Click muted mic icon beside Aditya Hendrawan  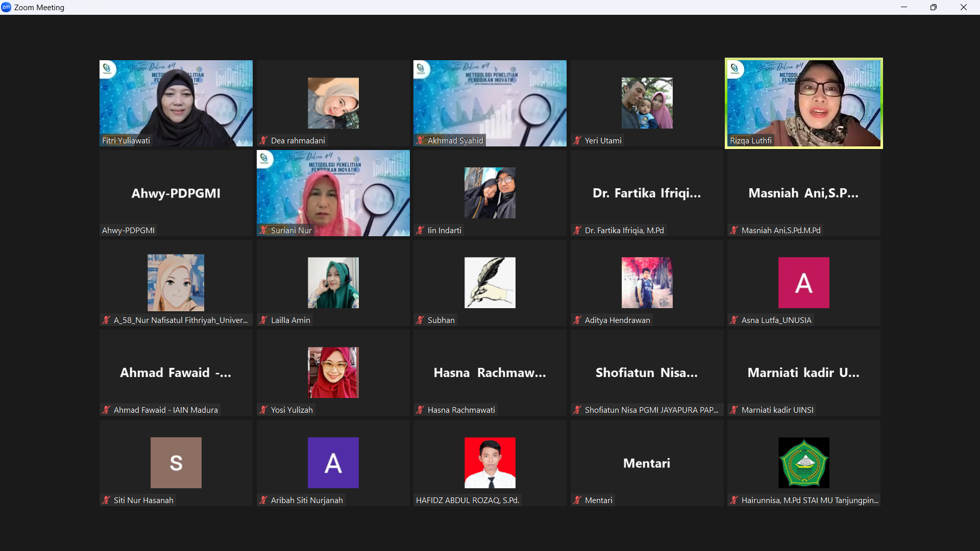(577, 320)
